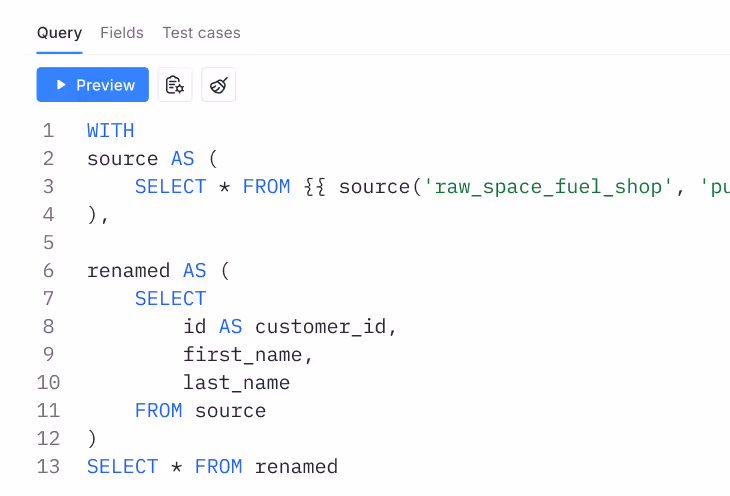Click 'last_name' on line 10
730x496 pixels.
[x=237, y=383]
